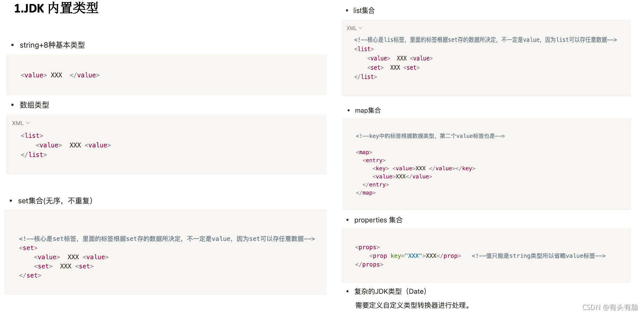Click the bullet text "string+8种基本类型"
This screenshot has height=314, width=644.
pos(52,45)
